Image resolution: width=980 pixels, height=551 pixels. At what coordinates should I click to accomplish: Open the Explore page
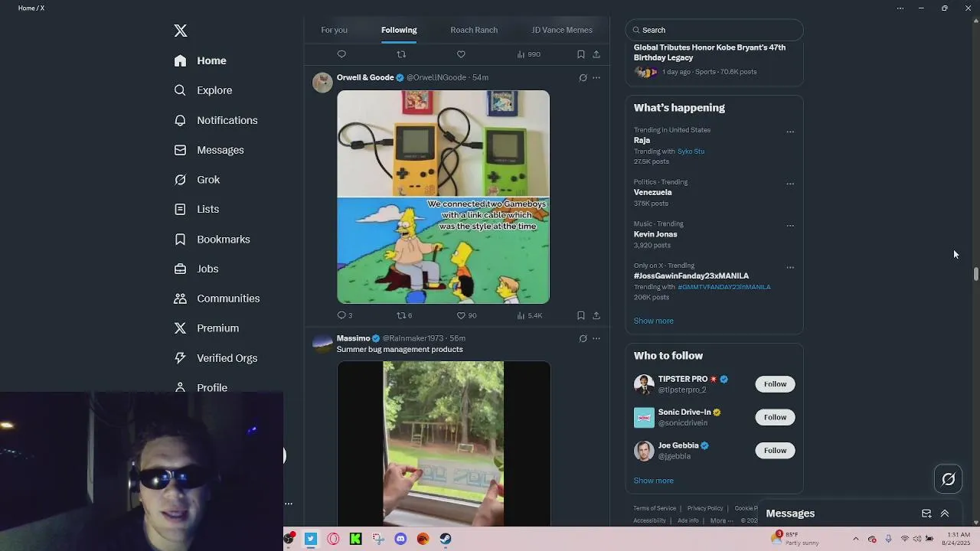point(203,90)
